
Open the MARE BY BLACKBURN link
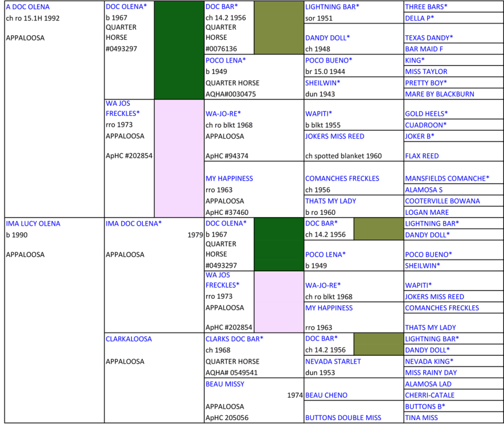(x=440, y=94)
